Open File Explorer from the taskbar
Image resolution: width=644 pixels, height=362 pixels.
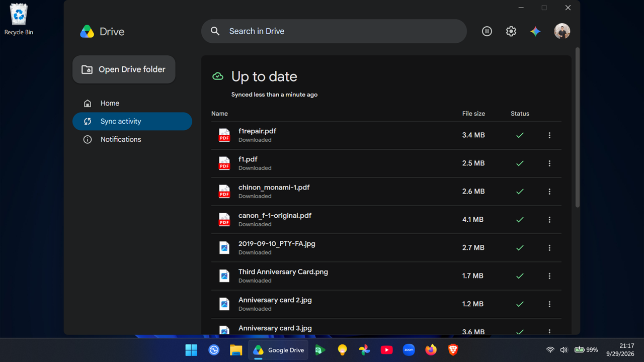point(236,350)
